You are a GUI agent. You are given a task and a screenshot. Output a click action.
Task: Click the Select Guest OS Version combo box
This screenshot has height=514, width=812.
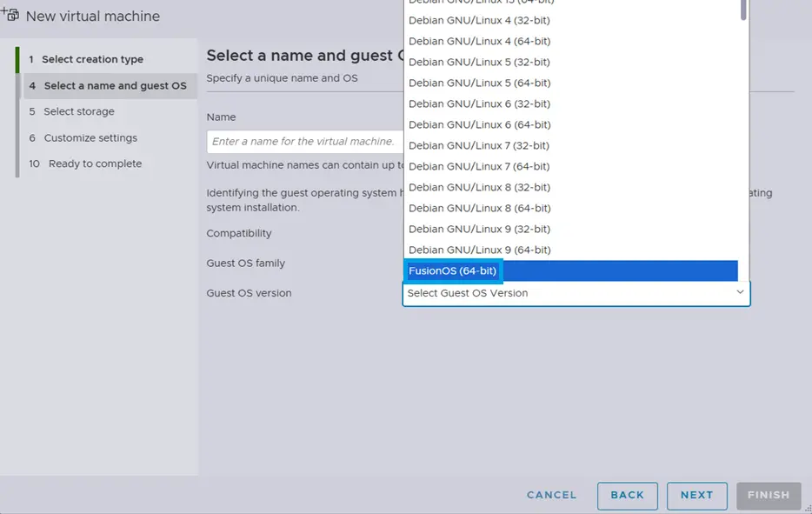[x=576, y=293]
